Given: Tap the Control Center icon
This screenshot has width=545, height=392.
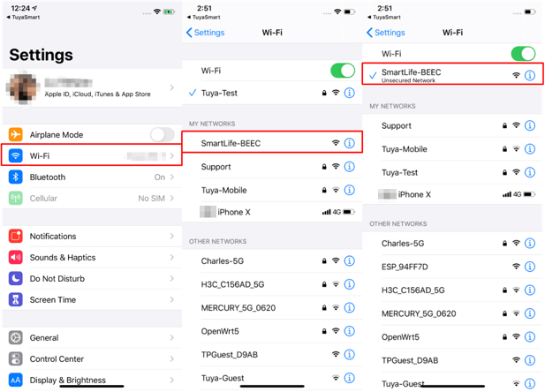Looking at the screenshot, I should point(15,359).
